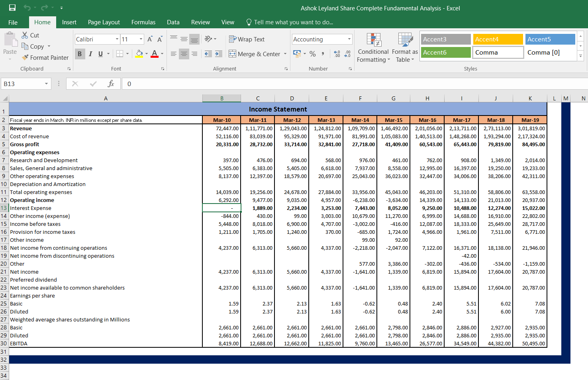
Task: Expand the cell styles gallery More arrow
Action: 581,56
